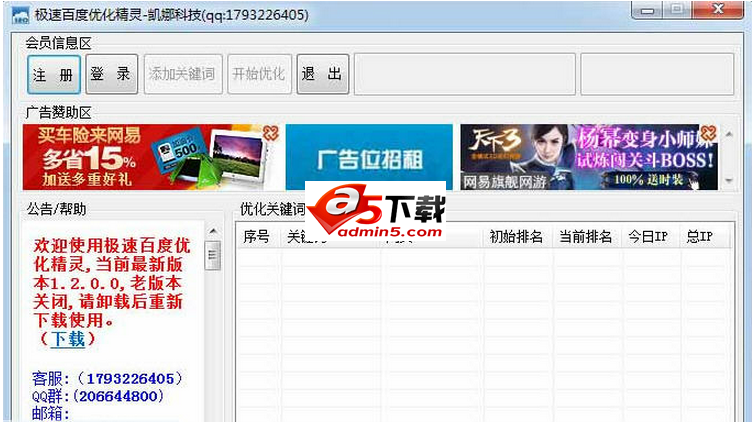The height and width of the screenshot is (422, 752).
Task: Minimize the window
Action: point(647,10)
